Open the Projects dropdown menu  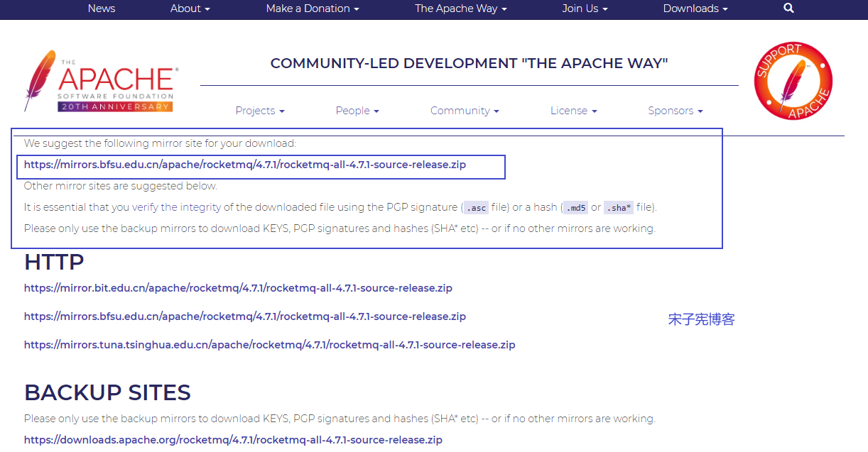click(x=260, y=111)
